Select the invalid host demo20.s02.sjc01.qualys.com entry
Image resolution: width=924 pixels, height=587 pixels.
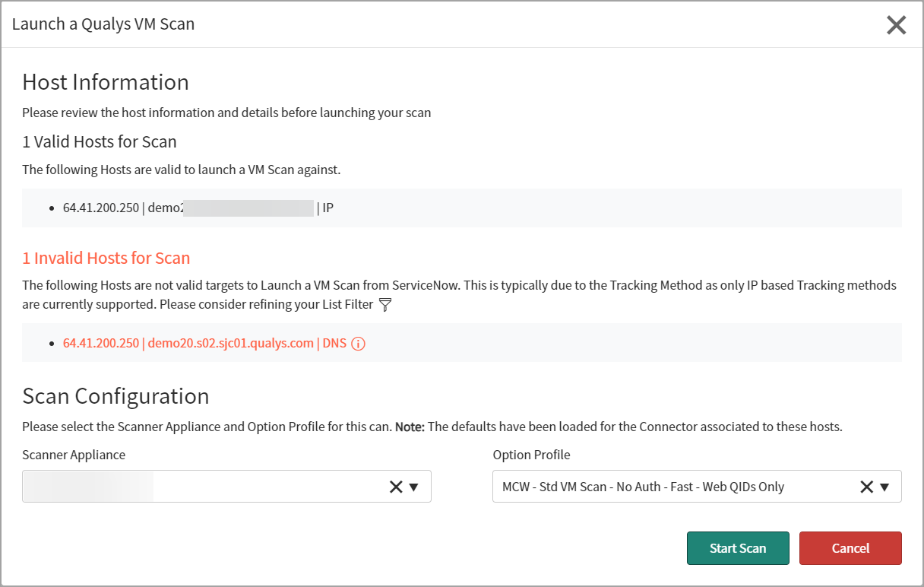coord(204,343)
